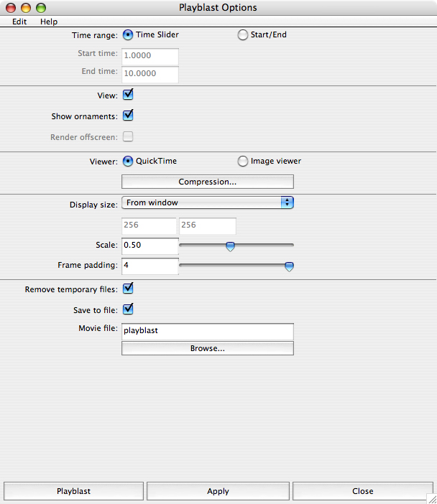Click Browse to choose movie file

click(x=207, y=348)
